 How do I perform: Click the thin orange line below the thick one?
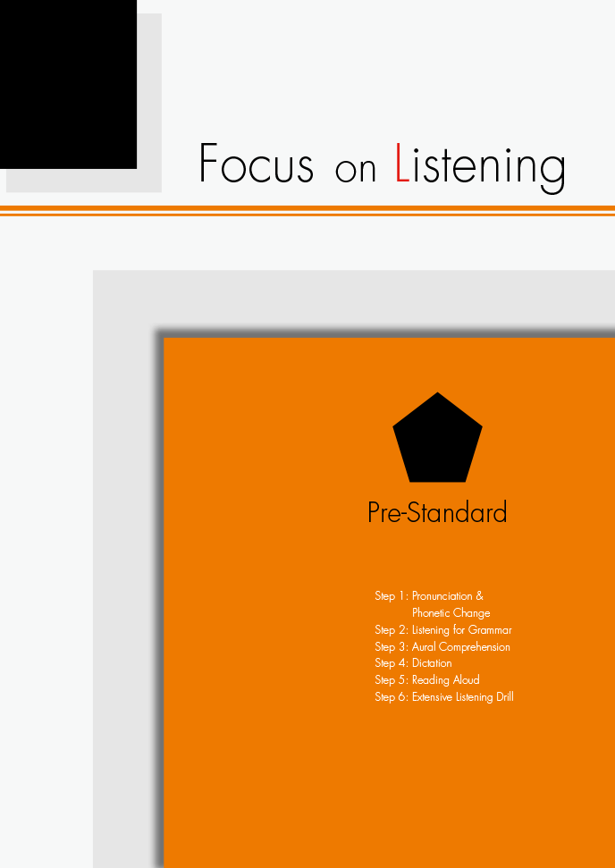click(307, 215)
